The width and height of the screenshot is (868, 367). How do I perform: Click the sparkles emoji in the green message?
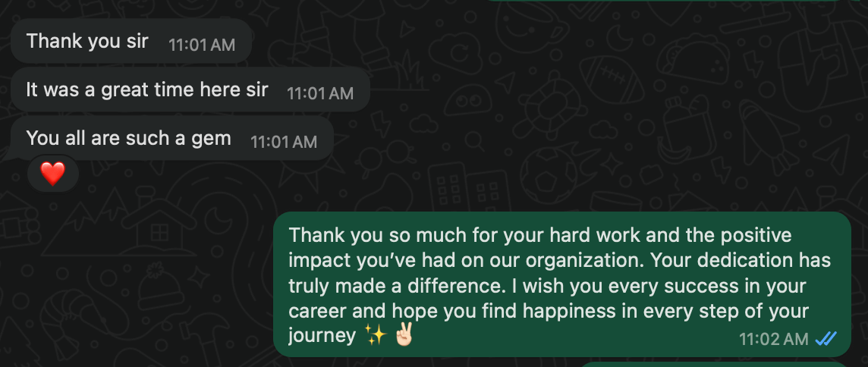376,336
